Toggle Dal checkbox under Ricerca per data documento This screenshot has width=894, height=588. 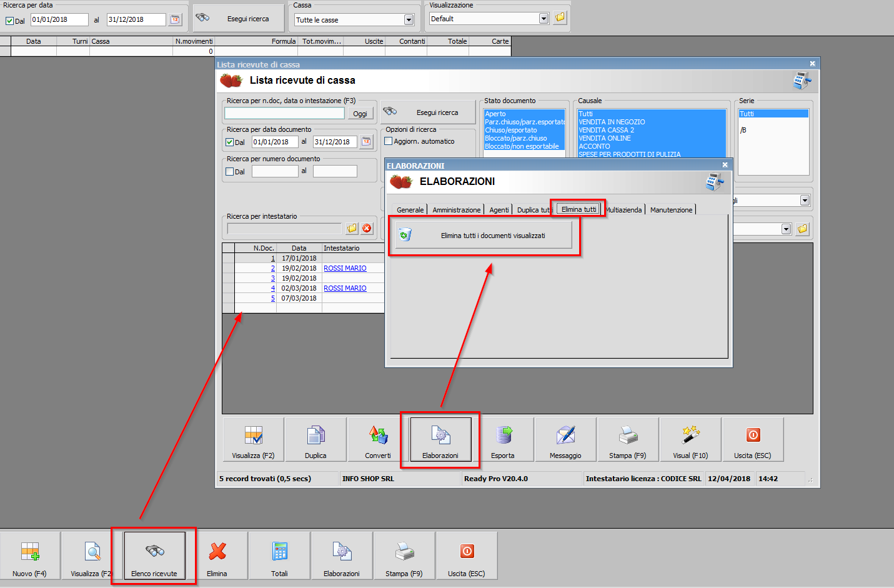(229, 142)
